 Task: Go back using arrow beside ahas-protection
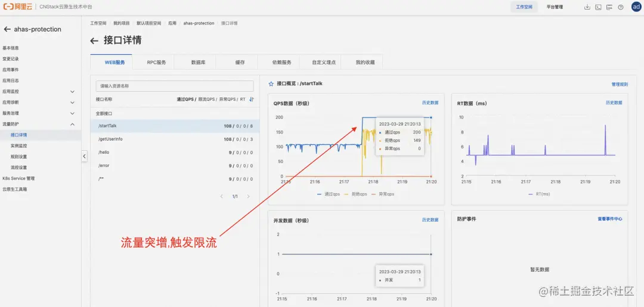[x=7, y=29]
